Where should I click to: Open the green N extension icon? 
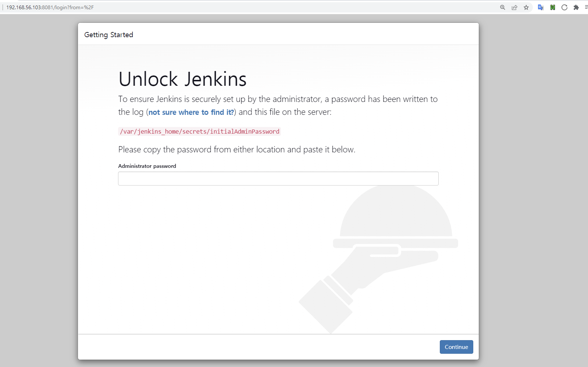click(x=553, y=7)
